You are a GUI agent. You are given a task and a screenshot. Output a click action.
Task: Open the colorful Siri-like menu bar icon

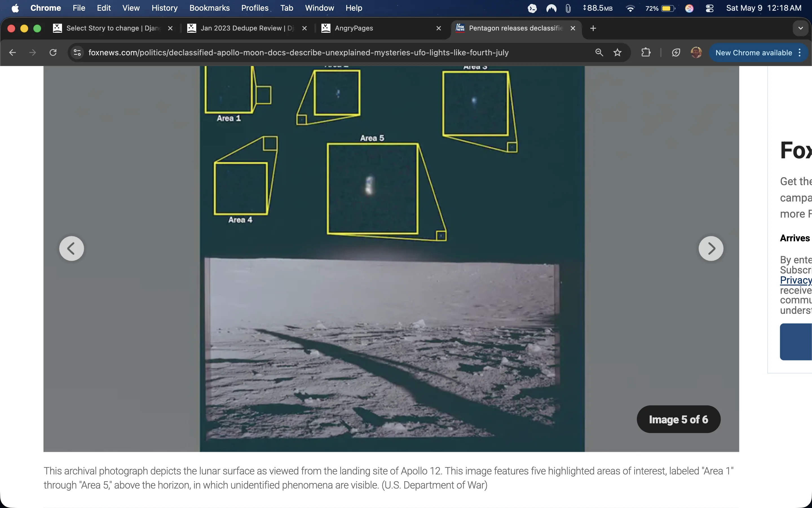[689, 8]
